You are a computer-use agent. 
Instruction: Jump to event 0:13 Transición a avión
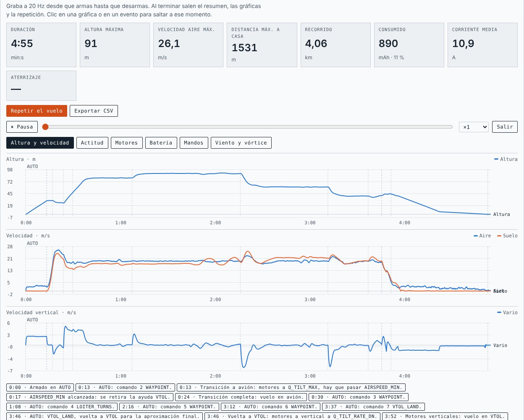[x=291, y=387]
